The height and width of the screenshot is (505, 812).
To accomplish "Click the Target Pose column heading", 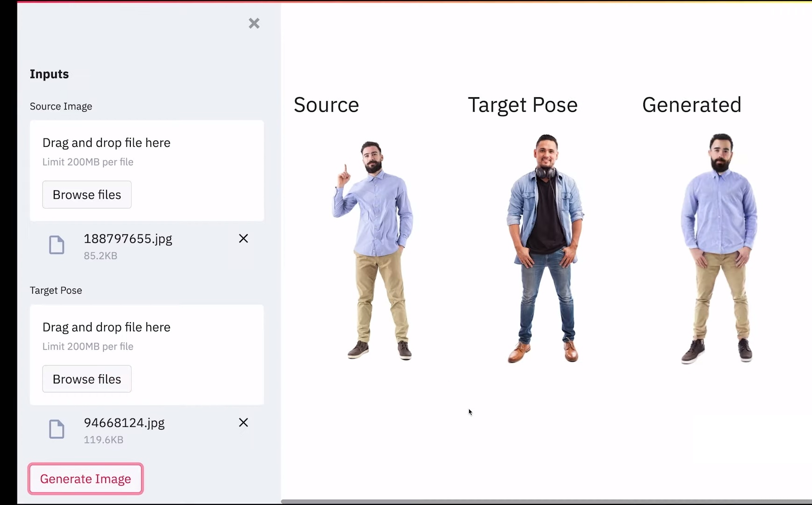I will [x=523, y=105].
